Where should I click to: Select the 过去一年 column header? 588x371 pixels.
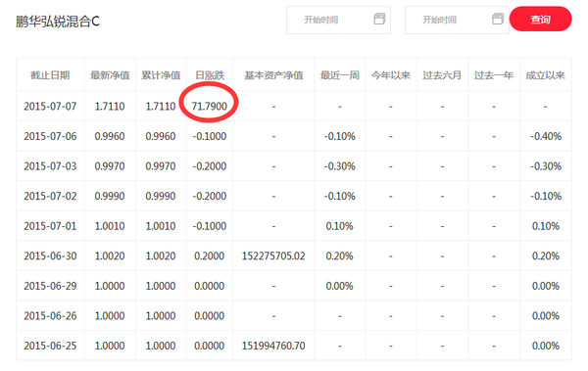click(x=494, y=75)
